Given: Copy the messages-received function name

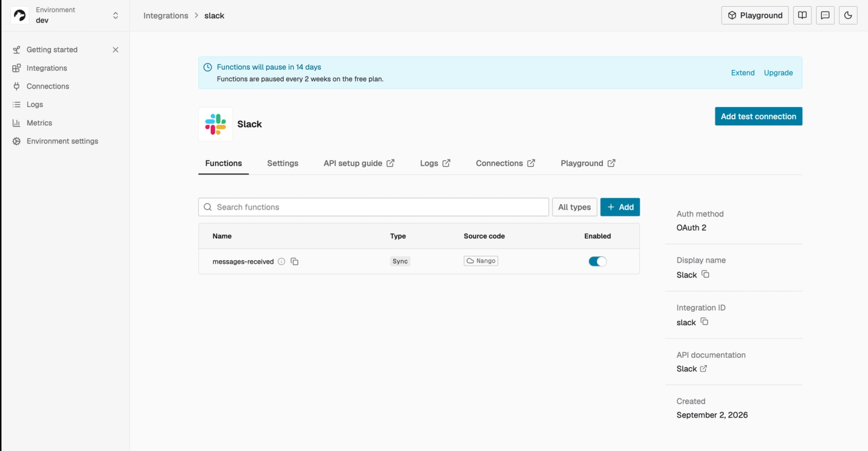Looking at the screenshot, I should click(295, 261).
